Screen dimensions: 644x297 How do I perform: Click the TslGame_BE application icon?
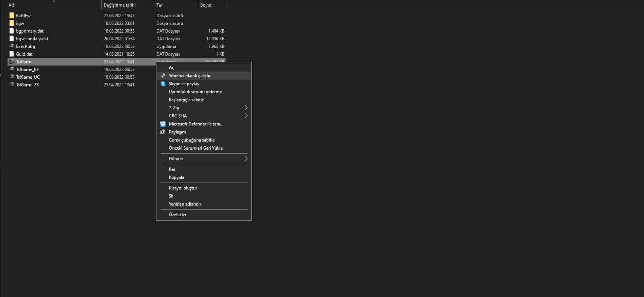pyautogui.click(x=12, y=69)
